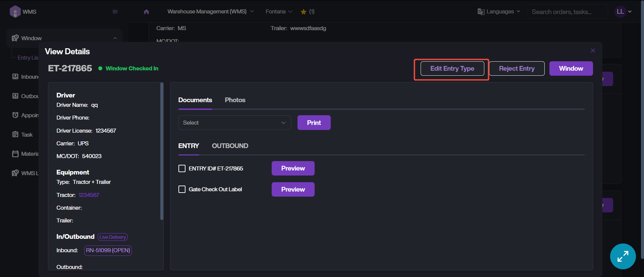Click the expand arrows floating button
Image resolution: width=644 pixels, height=277 pixels.
click(623, 256)
